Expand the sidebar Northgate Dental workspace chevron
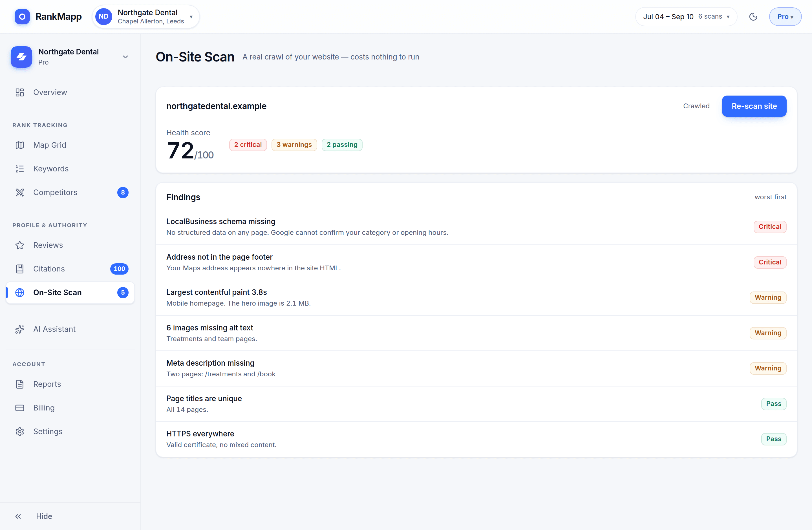The height and width of the screenshot is (530, 812). click(x=125, y=57)
